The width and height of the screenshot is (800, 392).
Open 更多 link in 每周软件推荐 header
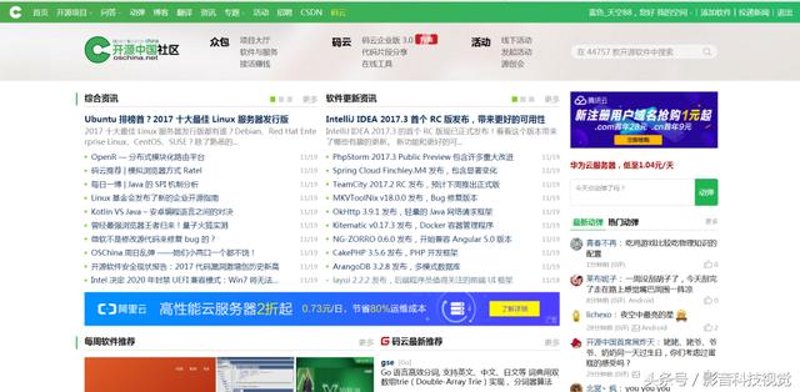click(x=366, y=342)
